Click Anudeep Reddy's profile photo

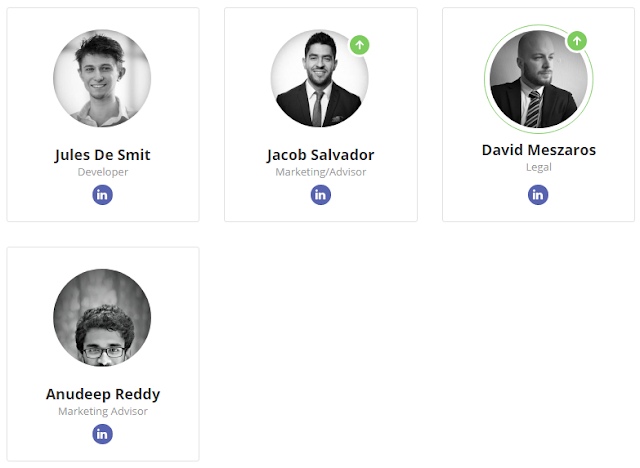click(102, 318)
